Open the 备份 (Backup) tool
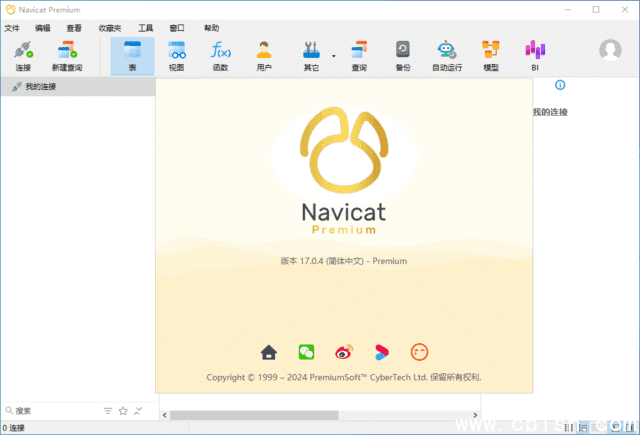640x435 pixels. pyautogui.click(x=402, y=55)
